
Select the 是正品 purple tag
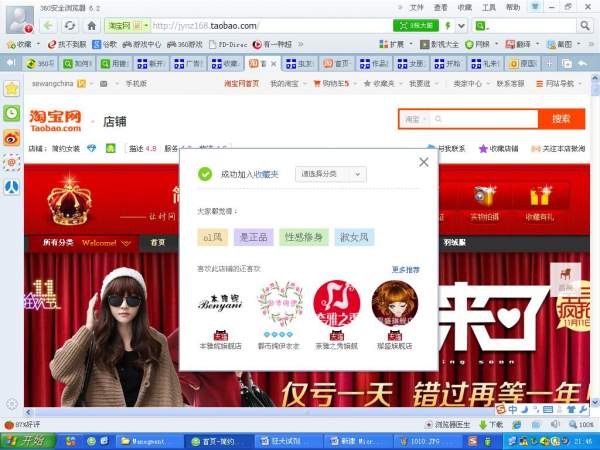pos(253,237)
